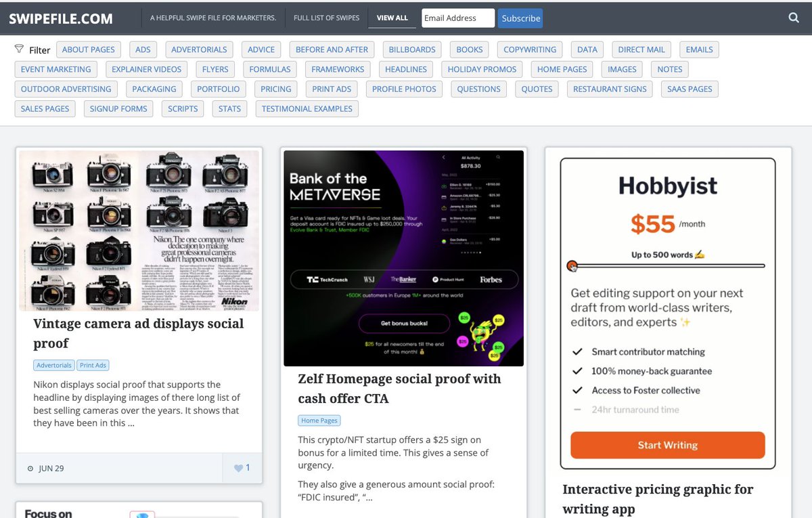Select the Portfolio filter

click(219, 89)
